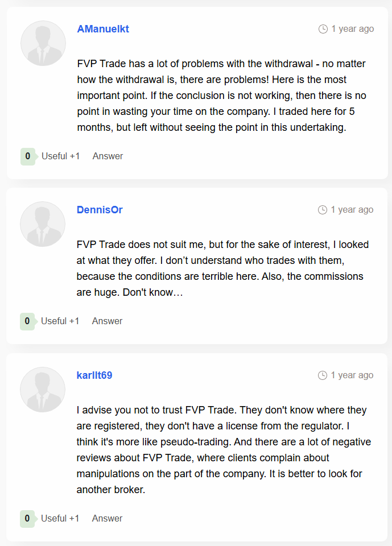
Task: Mark karllt69's review as Useful +1
Action: [60, 518]
